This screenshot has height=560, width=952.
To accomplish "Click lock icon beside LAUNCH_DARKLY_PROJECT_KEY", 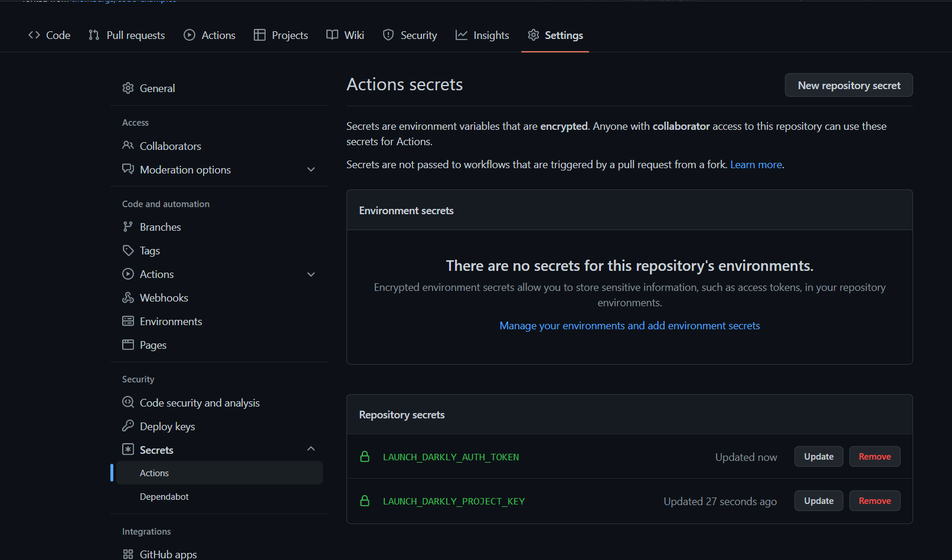I will (x=365, y=501).
